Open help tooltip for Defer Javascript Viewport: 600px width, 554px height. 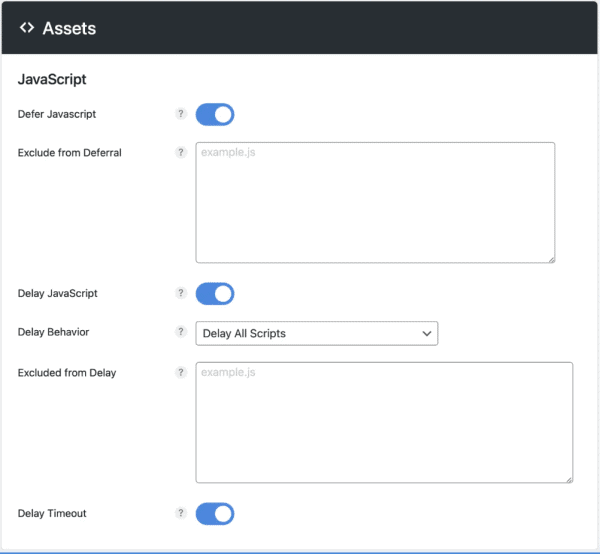coord(181,114)
